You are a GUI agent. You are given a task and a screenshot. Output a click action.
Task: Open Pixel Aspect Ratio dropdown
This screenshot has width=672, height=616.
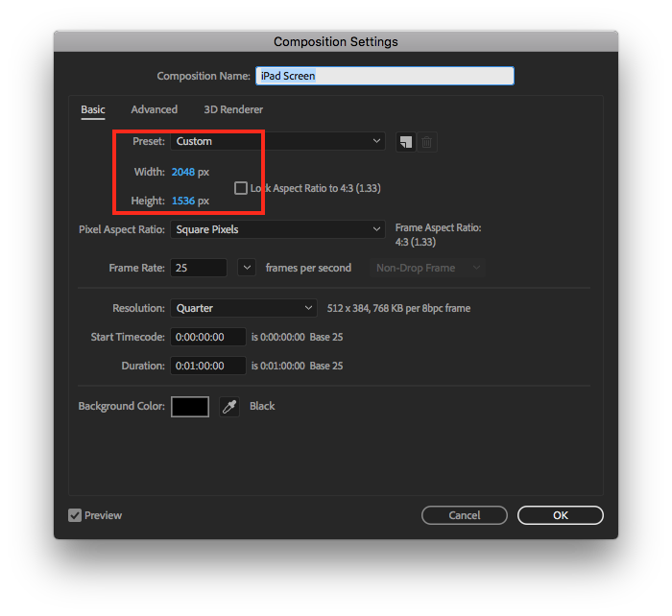(x=277, y=229)
